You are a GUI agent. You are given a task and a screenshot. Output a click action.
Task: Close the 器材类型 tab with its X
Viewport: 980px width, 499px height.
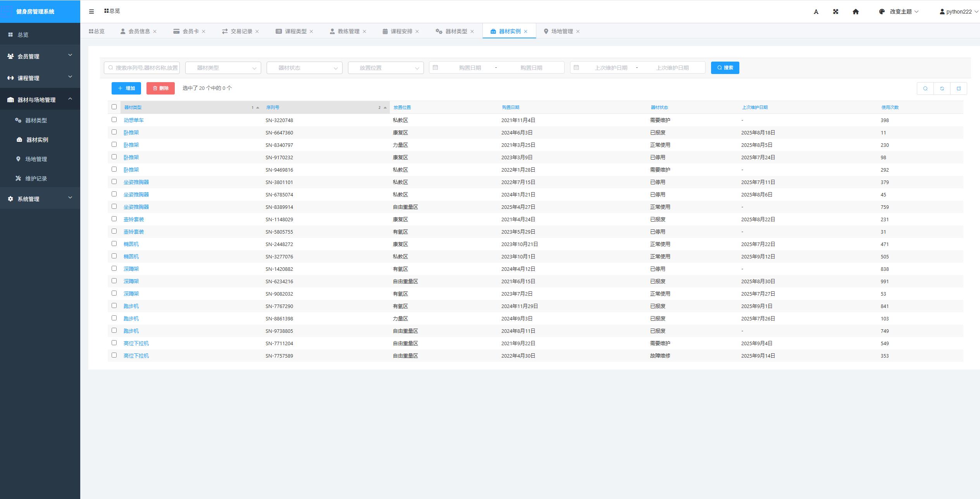(472, 32)
